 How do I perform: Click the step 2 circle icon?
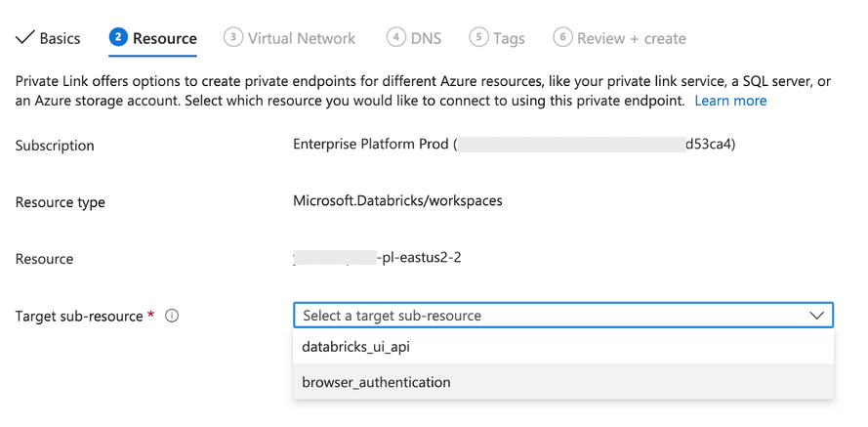pyautogui.click(x=118, y=38)
